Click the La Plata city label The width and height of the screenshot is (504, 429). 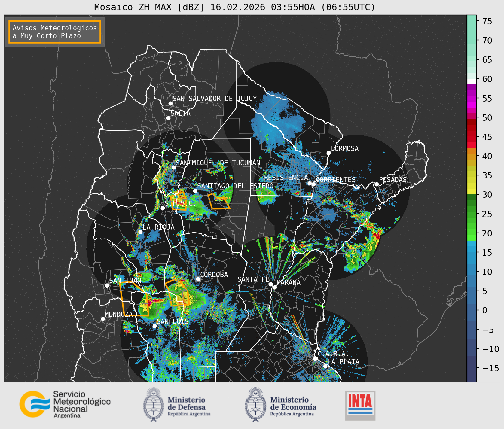[x=343, y=362]
